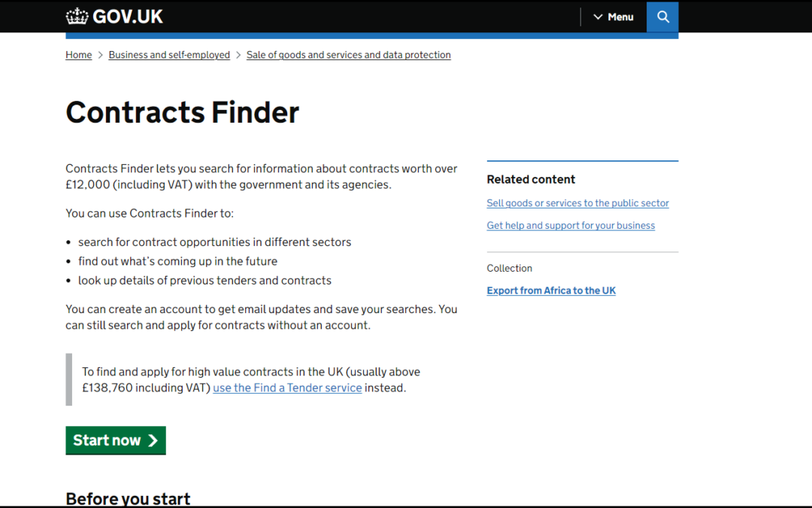Open Business and self-employed breadcrumb
This screenshot has width=812, height=508.
pyautogui.click(x=169, y=55)
